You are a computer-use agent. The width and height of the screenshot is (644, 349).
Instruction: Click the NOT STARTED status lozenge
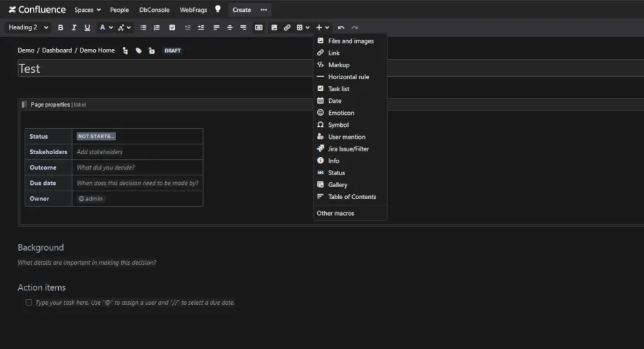coord(96,136)
